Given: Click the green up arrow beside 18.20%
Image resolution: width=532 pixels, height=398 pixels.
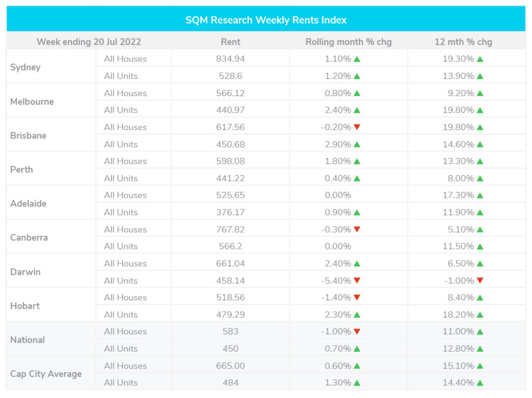Looking at the screenshot, I should [x=480, y=315].
